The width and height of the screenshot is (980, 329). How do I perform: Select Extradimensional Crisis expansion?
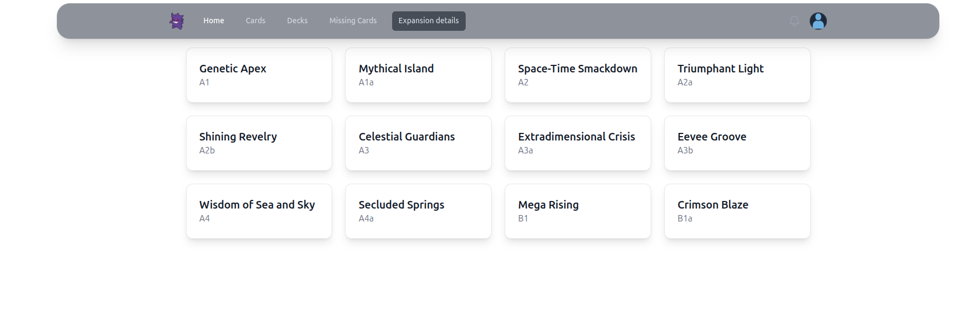(578, 143)
